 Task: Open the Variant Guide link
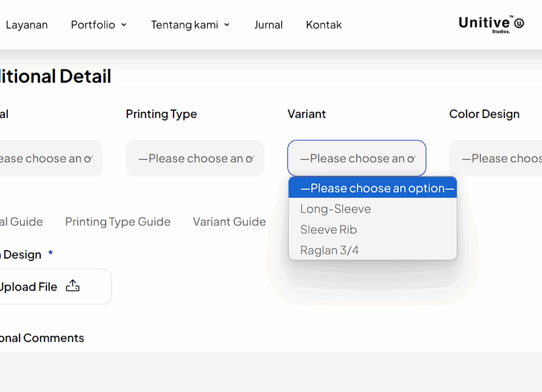pyautogui.click(x=229, y=222)
